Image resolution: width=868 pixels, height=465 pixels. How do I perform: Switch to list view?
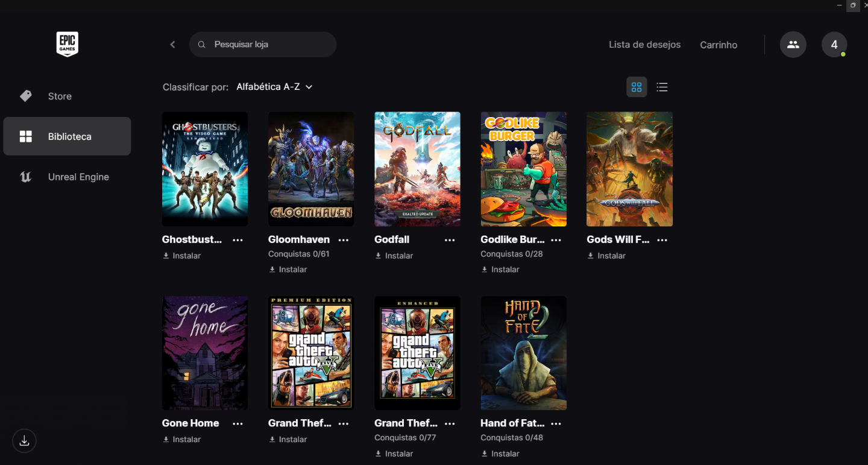coord(662,87)
